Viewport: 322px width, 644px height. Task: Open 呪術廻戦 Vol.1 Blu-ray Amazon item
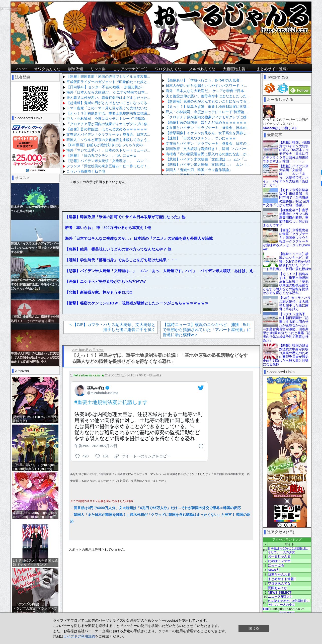tap(35, 400)
